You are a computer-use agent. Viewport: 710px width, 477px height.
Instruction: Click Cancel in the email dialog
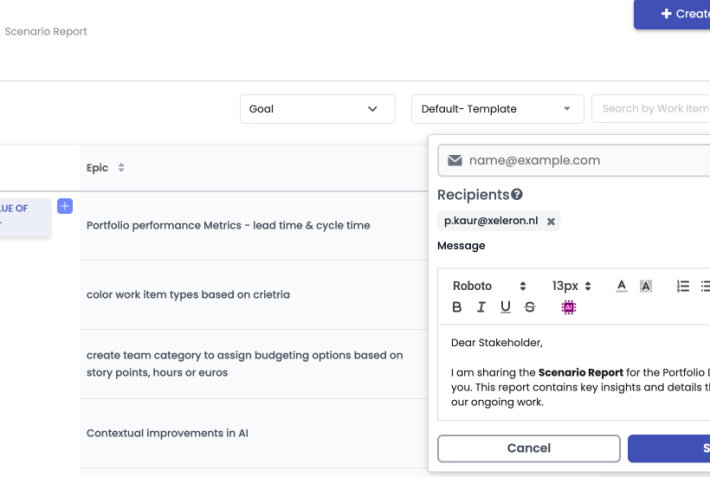pyautogui.click(x=528, y=448)
